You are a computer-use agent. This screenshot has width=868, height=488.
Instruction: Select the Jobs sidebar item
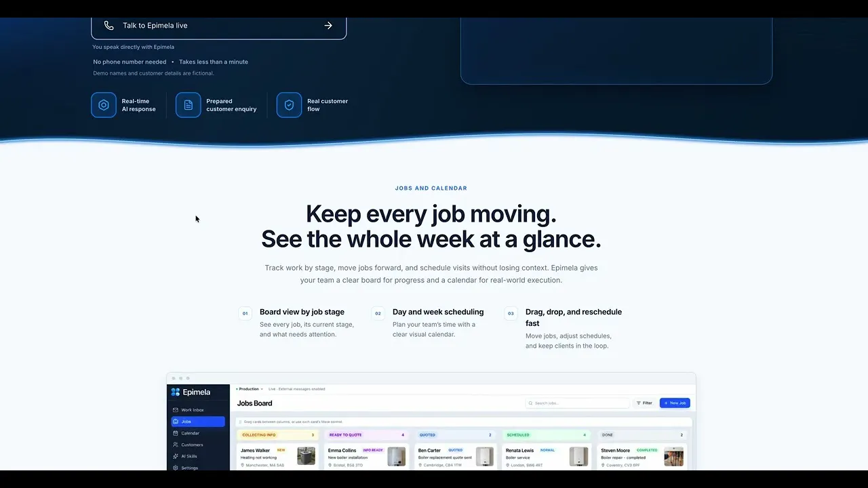(x=197, y=422)
